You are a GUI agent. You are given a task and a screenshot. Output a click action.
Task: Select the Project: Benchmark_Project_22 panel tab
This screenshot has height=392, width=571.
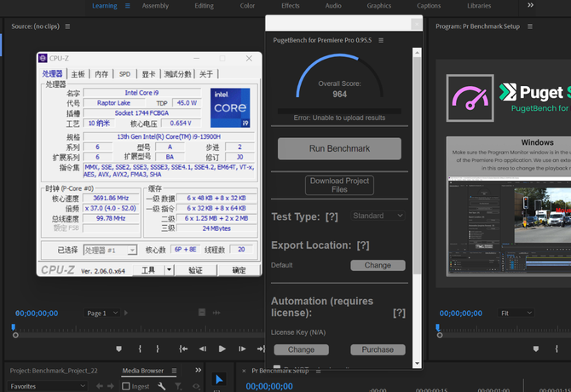pos(54,371)
